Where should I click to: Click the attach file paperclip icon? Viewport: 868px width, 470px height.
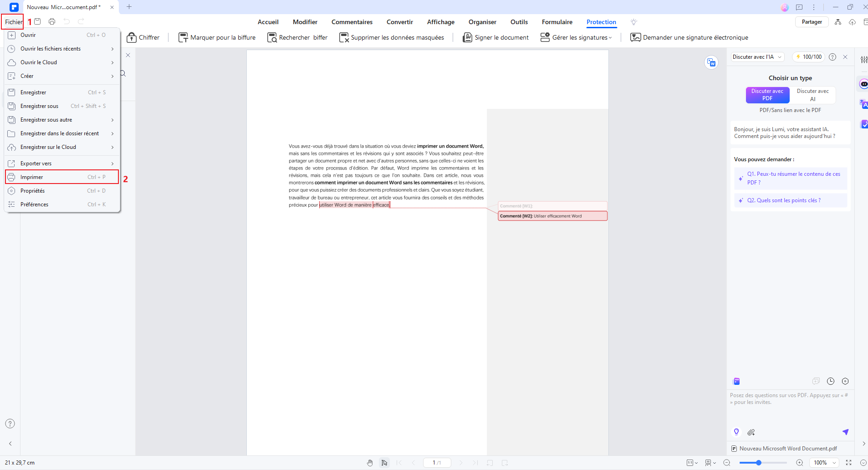click(x=751, y=432)
